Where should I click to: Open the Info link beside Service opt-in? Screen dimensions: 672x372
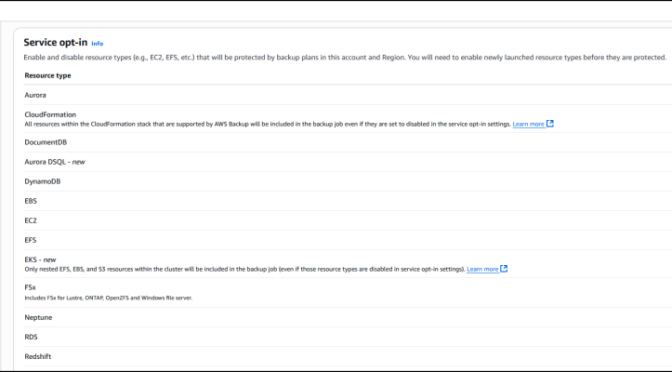pyautogui.click(x=97, y=43)
